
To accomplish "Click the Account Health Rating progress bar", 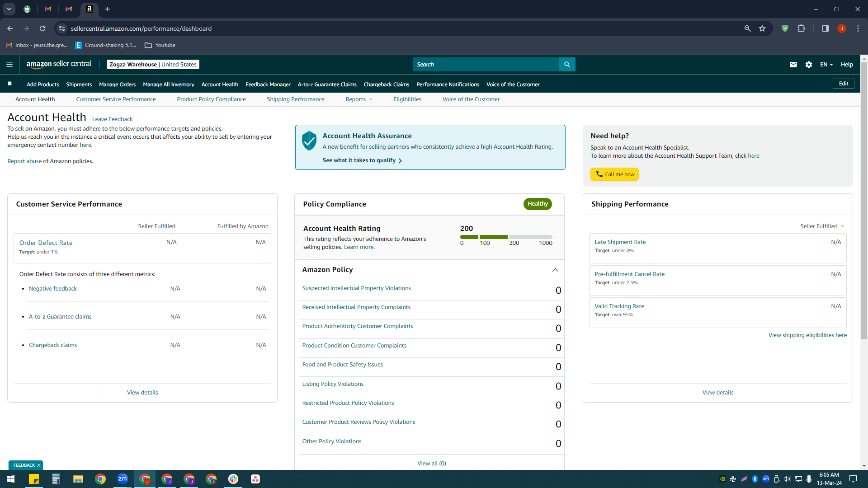I will [506, 237].
